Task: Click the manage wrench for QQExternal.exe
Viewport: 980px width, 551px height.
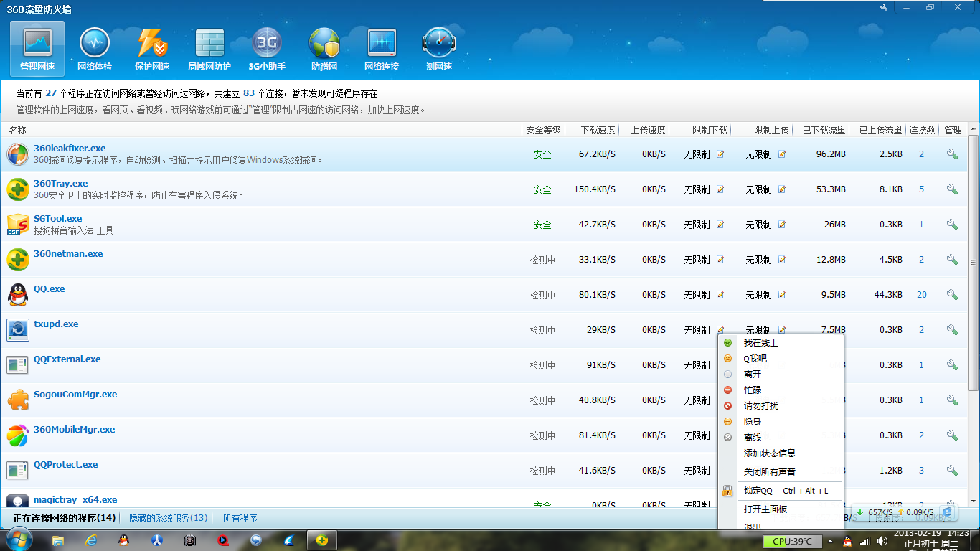Action: [x=952, y=365]
